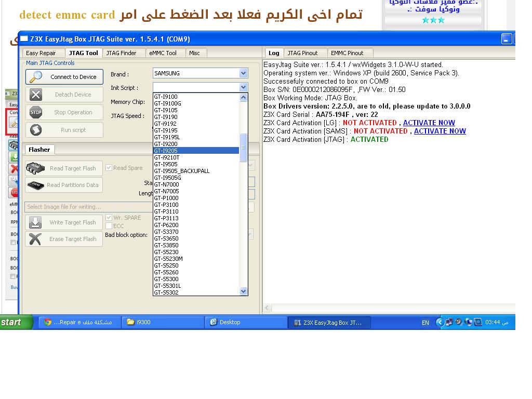Select GT-S5230M list item
Screen dimensions: 532x399
(x=196, y=259)
